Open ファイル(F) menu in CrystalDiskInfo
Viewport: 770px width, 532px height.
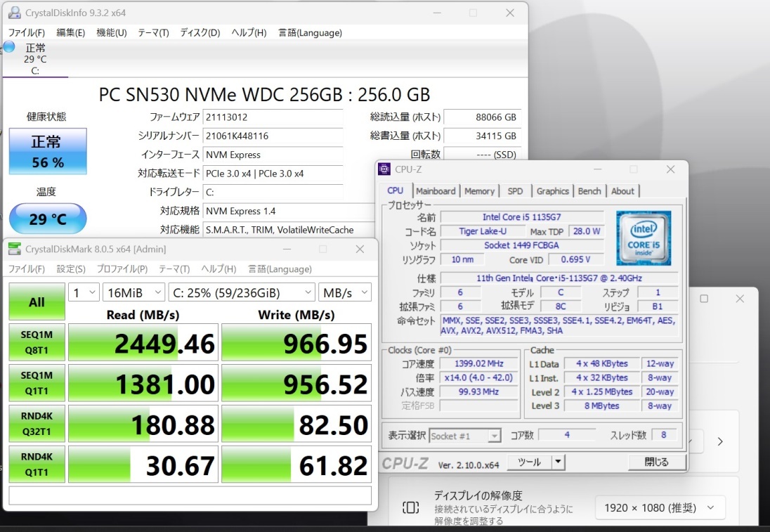click(27, 33)
